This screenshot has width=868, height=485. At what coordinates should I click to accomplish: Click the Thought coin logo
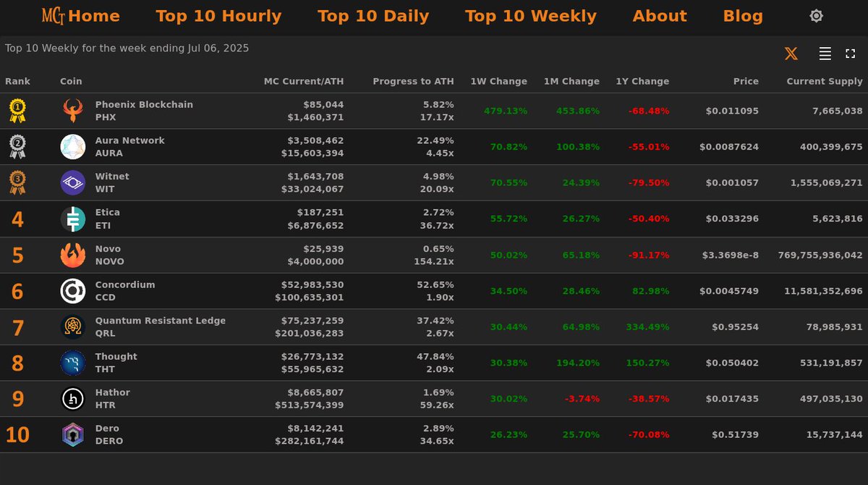point(73,363)
